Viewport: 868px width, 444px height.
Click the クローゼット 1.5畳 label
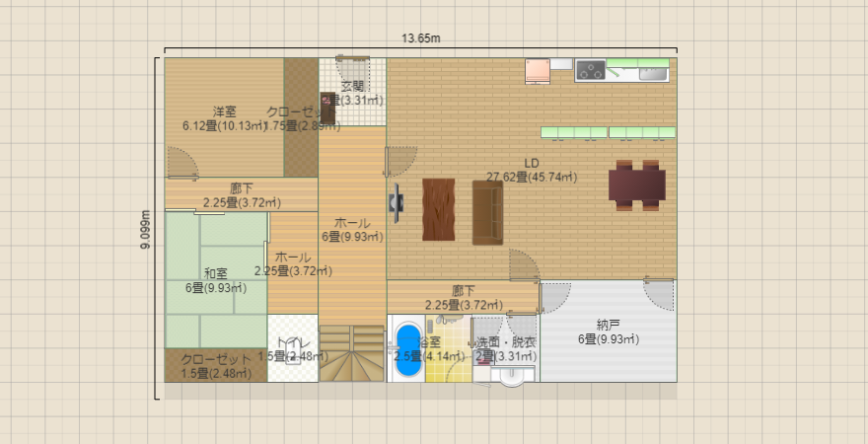(x=216, y=367)
